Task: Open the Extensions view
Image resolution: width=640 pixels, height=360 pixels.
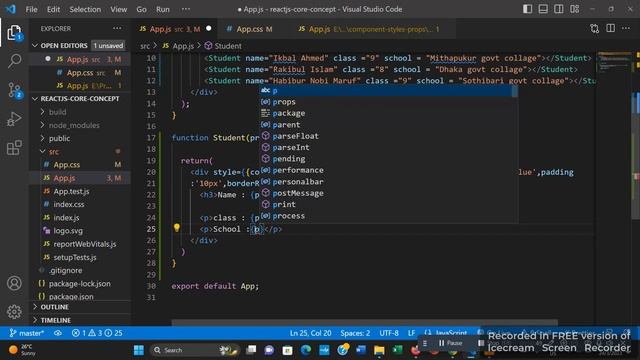Action: [14, 148]
